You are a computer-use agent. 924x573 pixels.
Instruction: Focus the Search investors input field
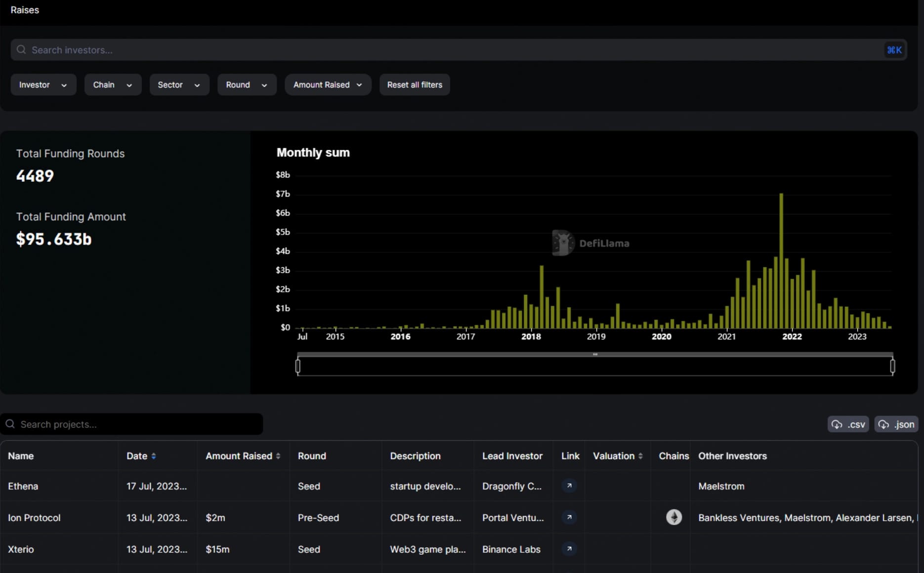445,50
